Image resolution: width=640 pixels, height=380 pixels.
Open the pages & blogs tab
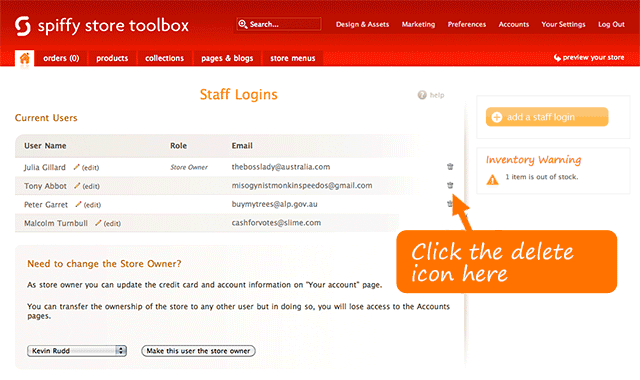tap(227, 58)
